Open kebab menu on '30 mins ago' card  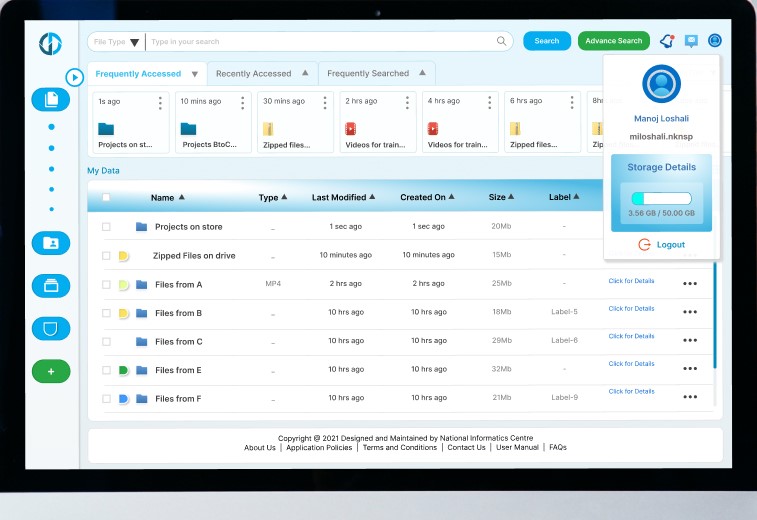click(325, 102)
